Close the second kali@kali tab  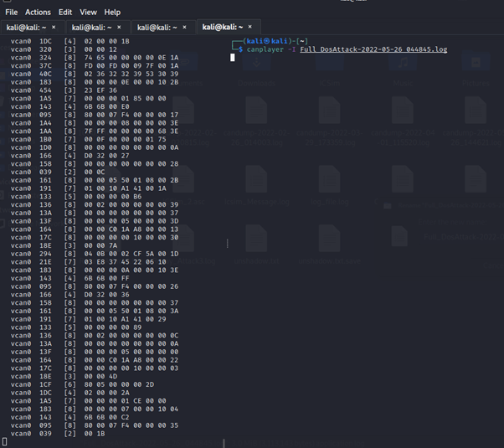(119, 28)
